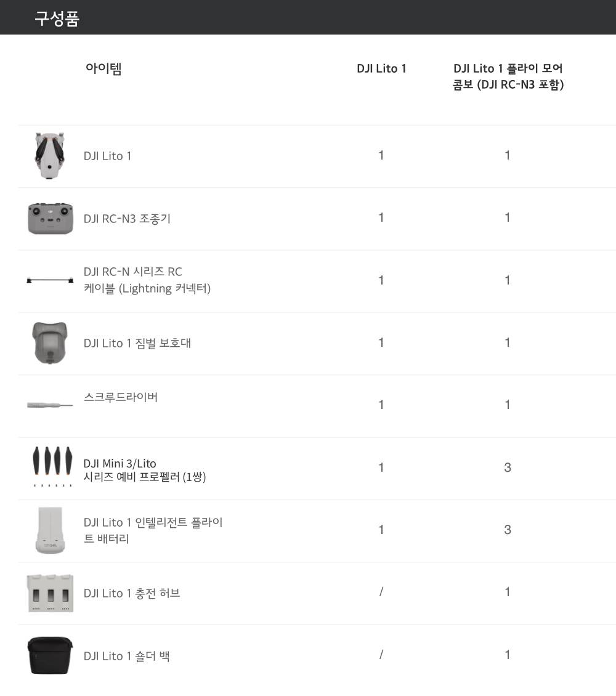Click the screwdriver image

coord(50,405)
